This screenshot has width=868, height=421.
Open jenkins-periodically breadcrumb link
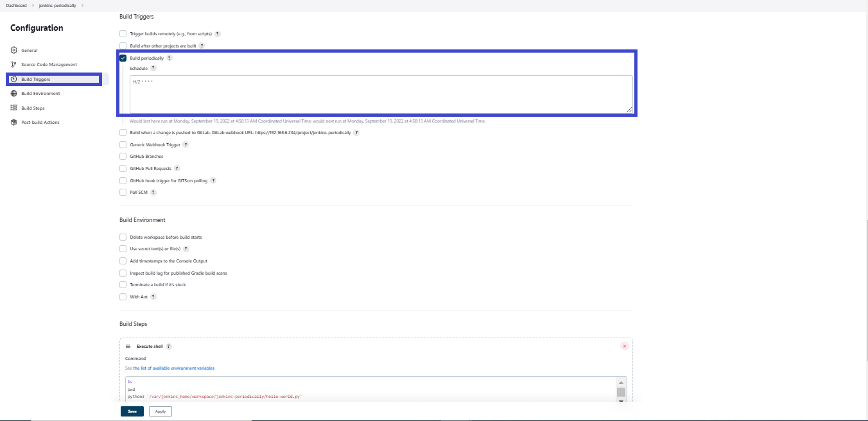58,5
